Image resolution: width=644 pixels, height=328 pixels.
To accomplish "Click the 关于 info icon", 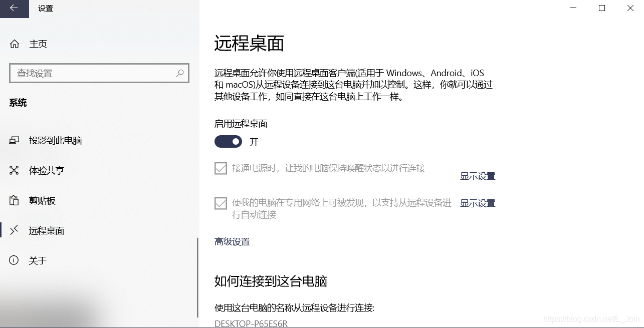I will point(14,260).
